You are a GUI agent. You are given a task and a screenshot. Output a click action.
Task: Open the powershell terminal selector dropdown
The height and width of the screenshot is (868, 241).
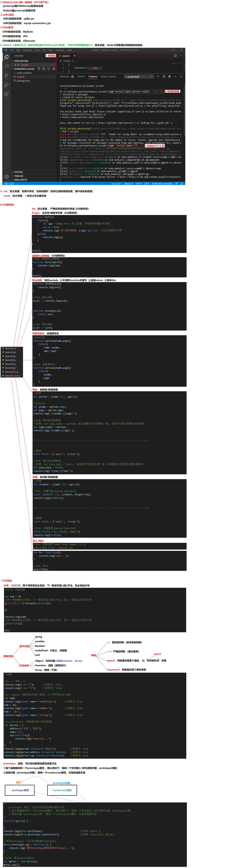click(x=139, y=77)
